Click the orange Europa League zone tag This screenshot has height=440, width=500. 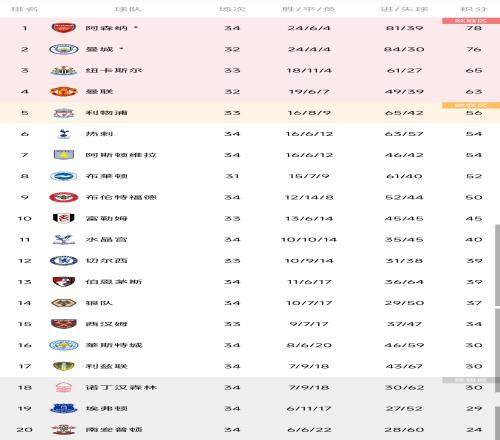click(471, 105)
